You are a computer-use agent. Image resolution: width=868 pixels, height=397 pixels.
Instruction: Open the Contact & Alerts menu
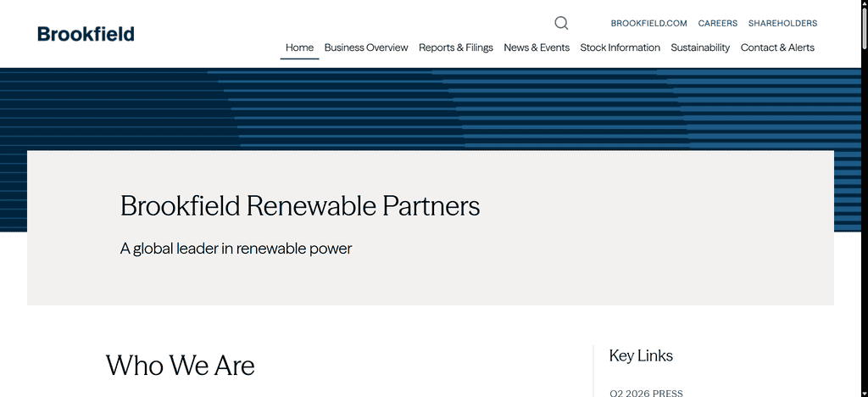tap(777, 48)
